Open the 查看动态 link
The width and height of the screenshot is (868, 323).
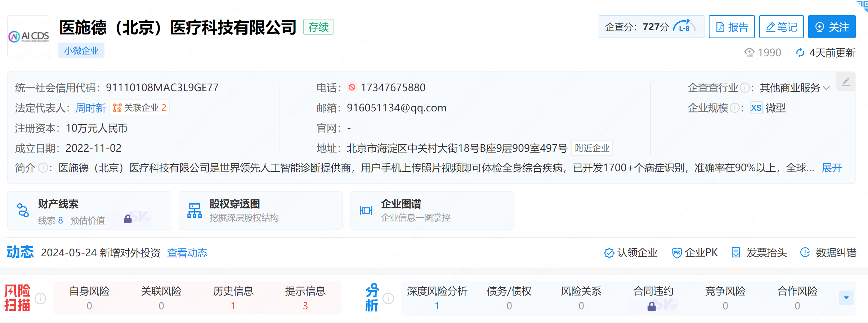(x=187, y=253)
